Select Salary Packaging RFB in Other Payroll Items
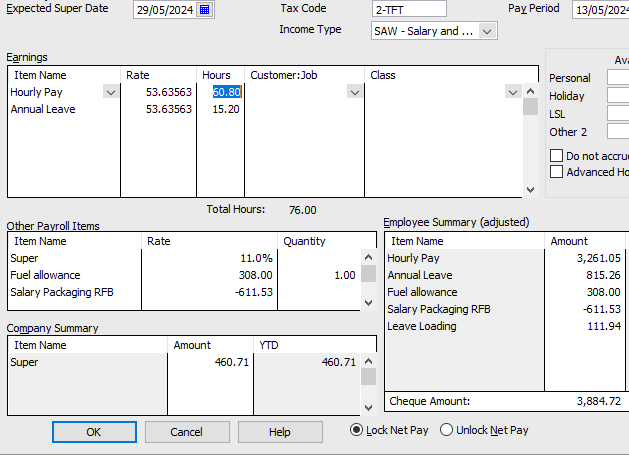The image size is (629, 455). coord(62,292)
